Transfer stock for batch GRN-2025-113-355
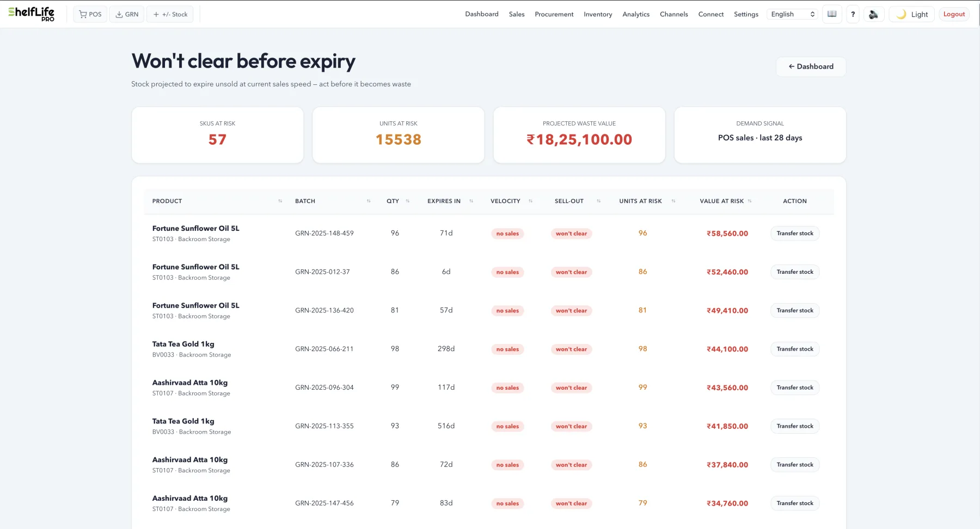This screenshot has height=529, width=980. click(x=795, y=426)
